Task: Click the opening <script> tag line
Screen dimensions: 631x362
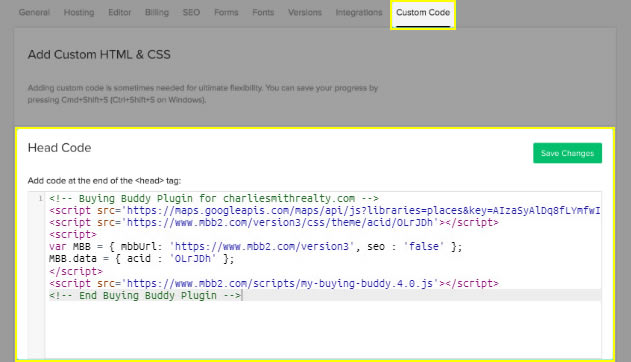Action: [73, 234]
